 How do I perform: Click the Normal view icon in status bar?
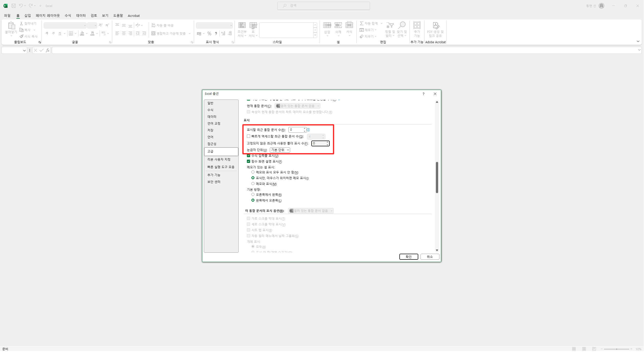[x=574, y=349]
